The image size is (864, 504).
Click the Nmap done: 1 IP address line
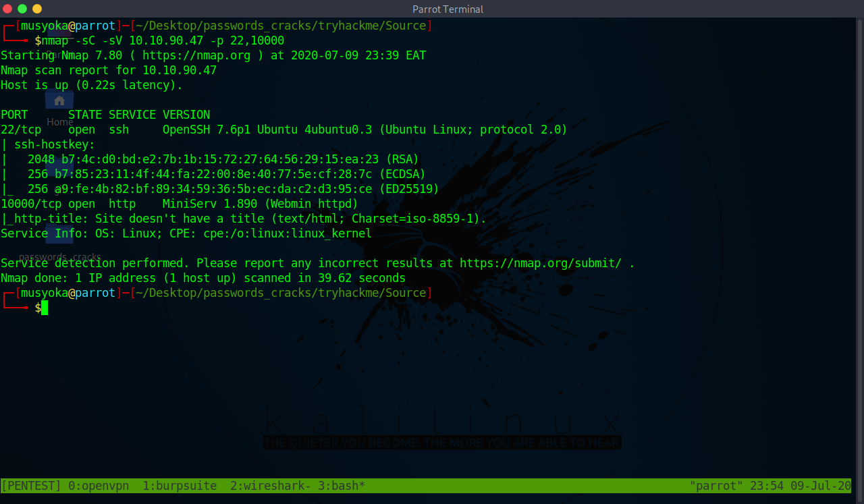coord(203,278)
